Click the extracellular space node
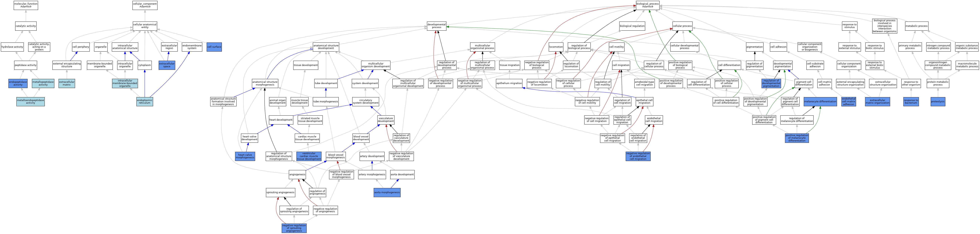Screen dimensions: 980x234 pyautogui.click(x=167, y=65)
